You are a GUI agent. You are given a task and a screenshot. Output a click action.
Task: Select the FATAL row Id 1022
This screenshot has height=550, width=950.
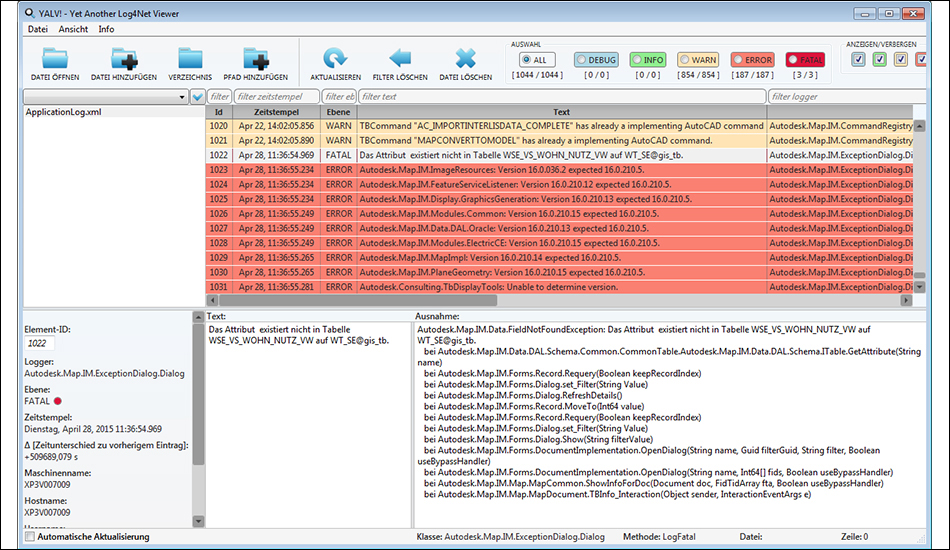pyautogui.click(x=559, y=155)
